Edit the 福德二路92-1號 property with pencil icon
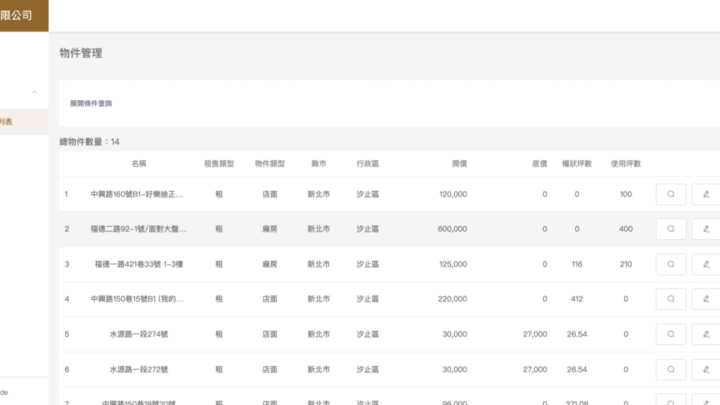This screenshot has width=720, height=405. [x=706, y=229]
